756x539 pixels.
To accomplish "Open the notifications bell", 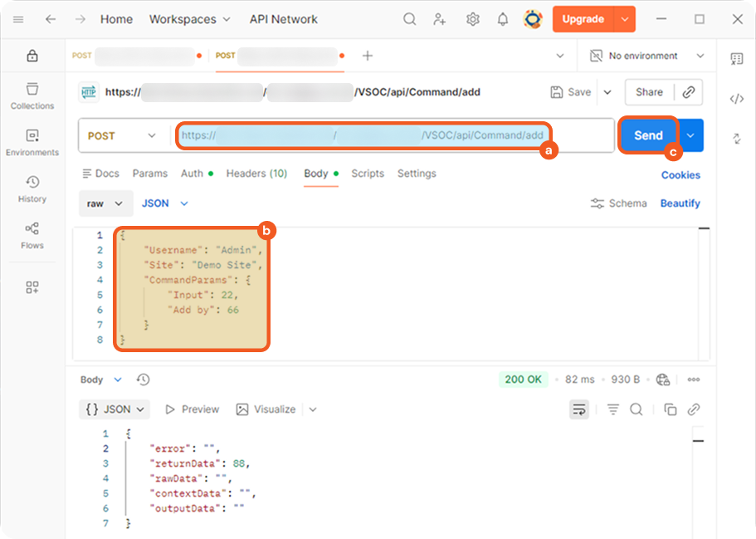I will [x=502, y=19].
